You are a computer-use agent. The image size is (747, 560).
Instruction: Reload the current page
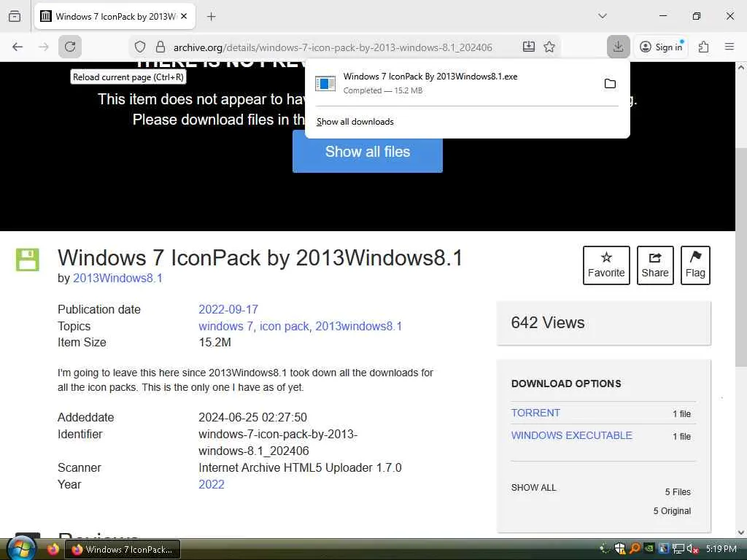(x=70, y=47)
